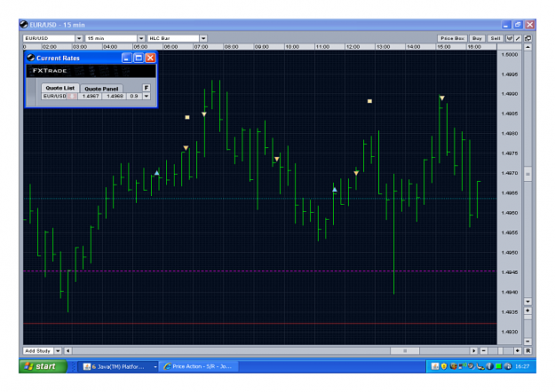The width and height of the screenshot is (555, 392).
Task: Click the vertical zoom-in plus button
Action: coord(527,310)
